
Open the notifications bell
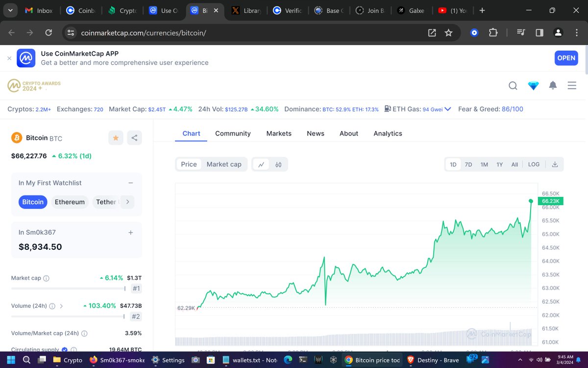pos(553,86)
